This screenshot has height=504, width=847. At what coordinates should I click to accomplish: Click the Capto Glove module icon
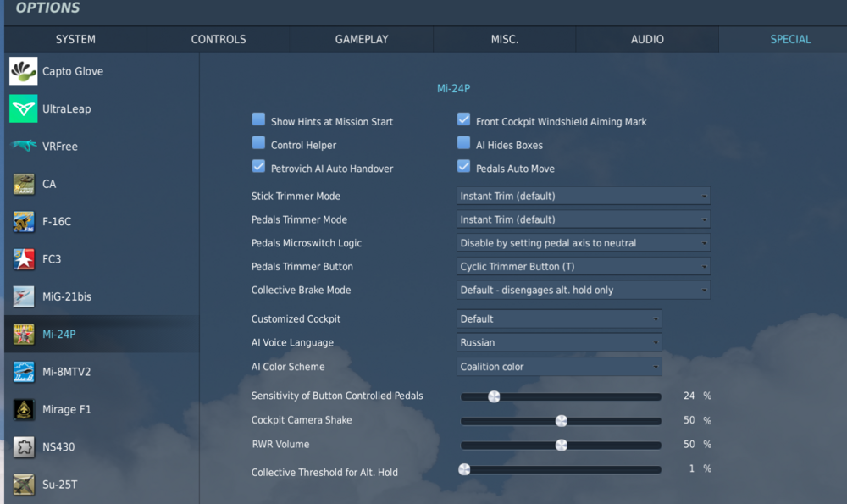(24, 71)
